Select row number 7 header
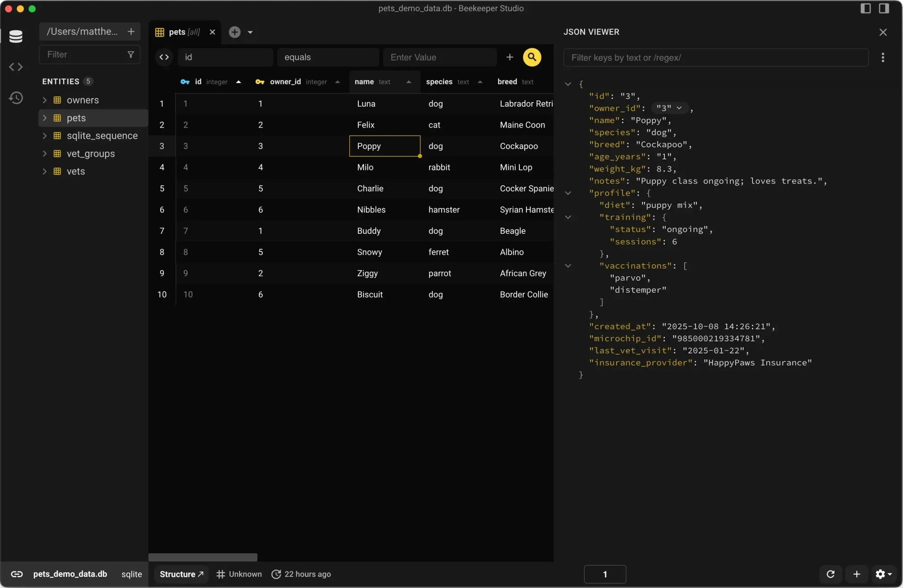This screenshot has height=588, width=903. 162,231
